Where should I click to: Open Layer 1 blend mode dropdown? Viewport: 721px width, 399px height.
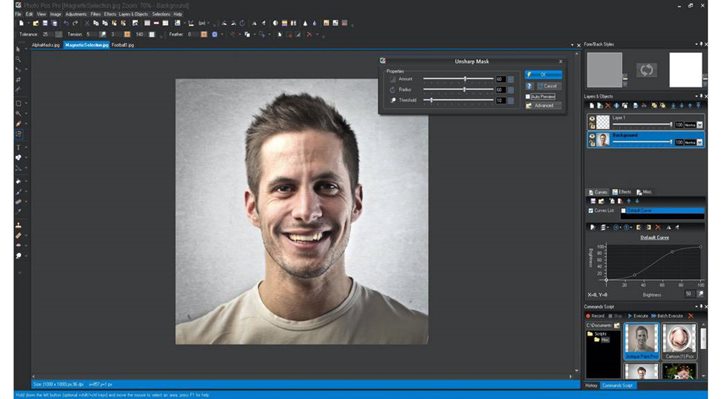[699, 125]
